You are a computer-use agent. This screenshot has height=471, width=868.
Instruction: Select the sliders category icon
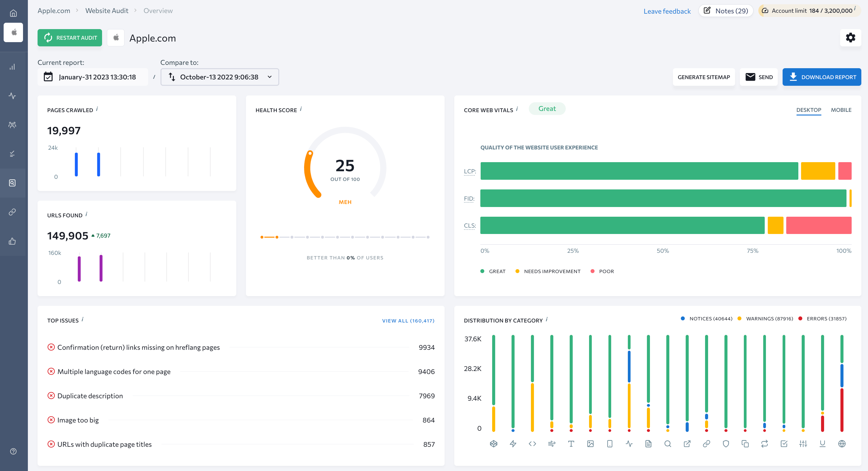click(803, 444)
